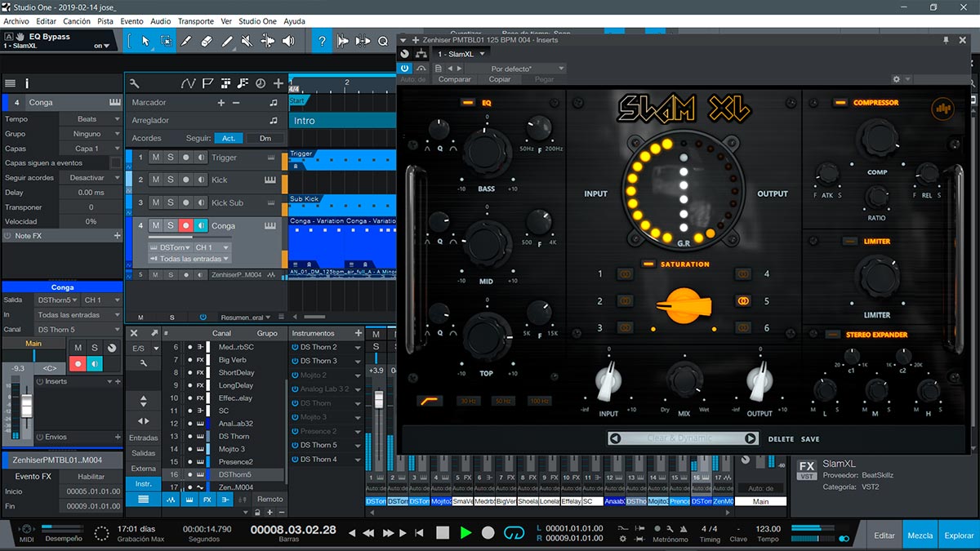This screenshot has height=551, width=980.
Task: Click the SlamXL preset previous arrow
Action: tap(615, 438)
